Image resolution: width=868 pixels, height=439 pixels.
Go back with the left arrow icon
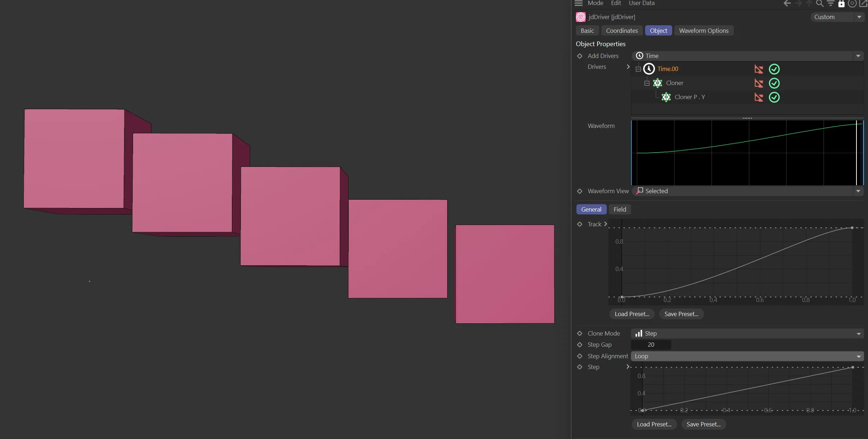coord(787,4)
